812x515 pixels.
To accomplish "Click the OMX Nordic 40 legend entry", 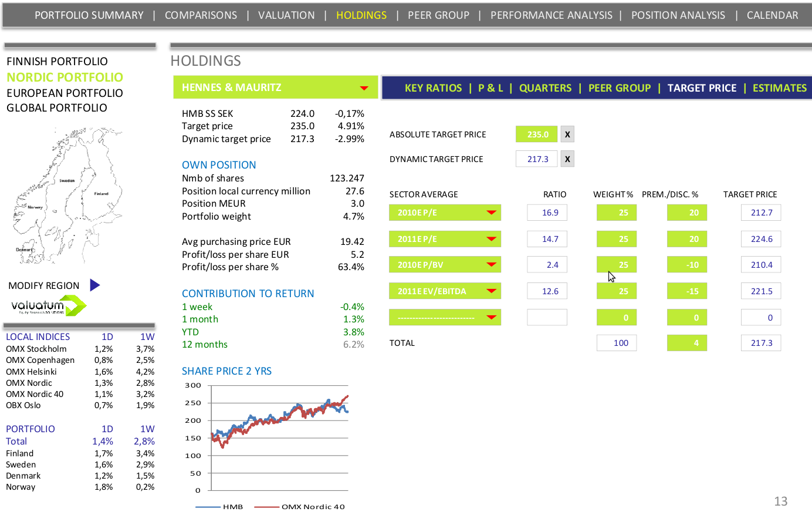I will [x=300, y=507].
